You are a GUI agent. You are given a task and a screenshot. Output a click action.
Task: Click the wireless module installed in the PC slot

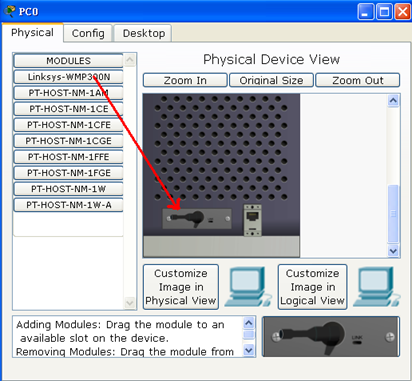coord(197,219)
